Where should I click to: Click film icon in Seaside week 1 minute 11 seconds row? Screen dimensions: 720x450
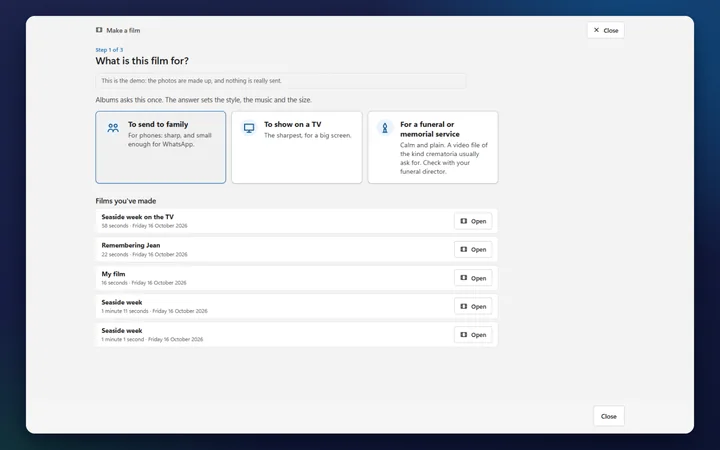(464, 306)
